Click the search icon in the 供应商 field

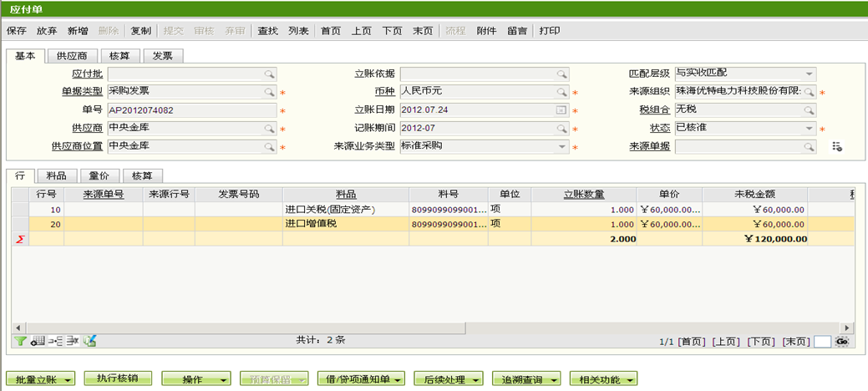269,129
